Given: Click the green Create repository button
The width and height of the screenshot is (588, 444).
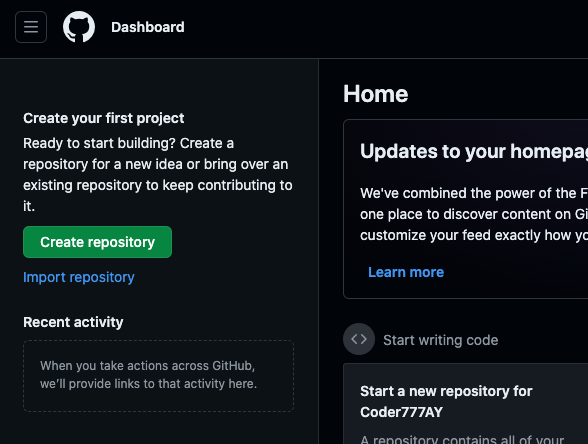Looking at the screenshot, I should pos(98,242).
